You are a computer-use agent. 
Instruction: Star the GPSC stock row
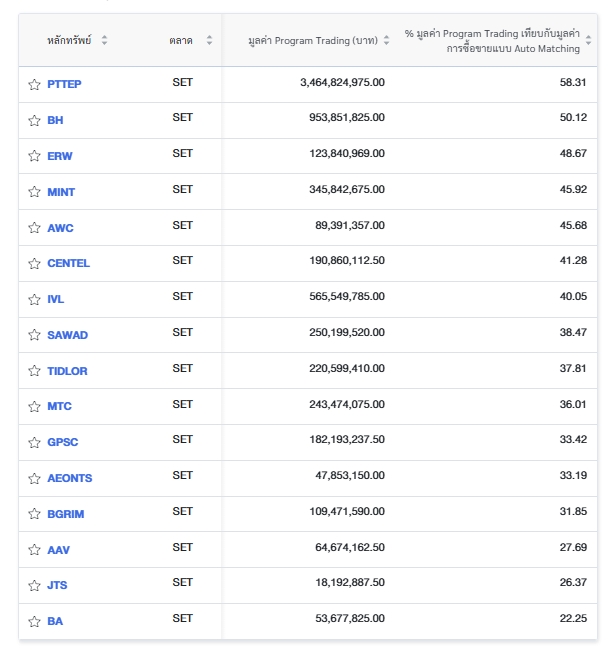tap(34, 442)
